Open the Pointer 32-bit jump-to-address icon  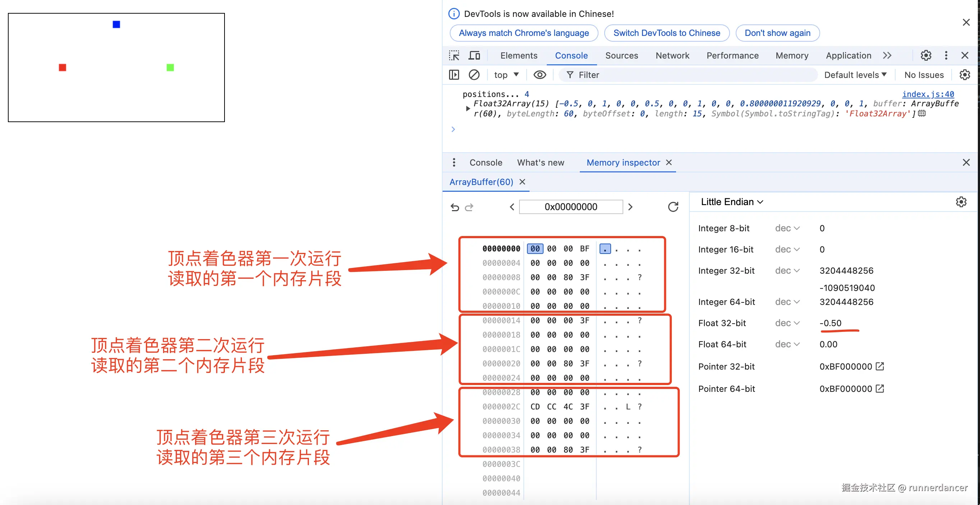pos(880,367)
